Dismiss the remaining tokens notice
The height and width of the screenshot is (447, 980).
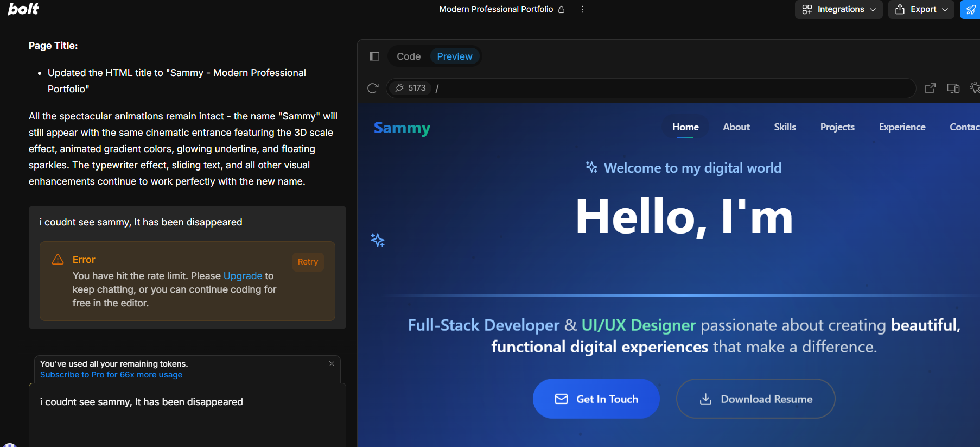(x=332, y=364)
